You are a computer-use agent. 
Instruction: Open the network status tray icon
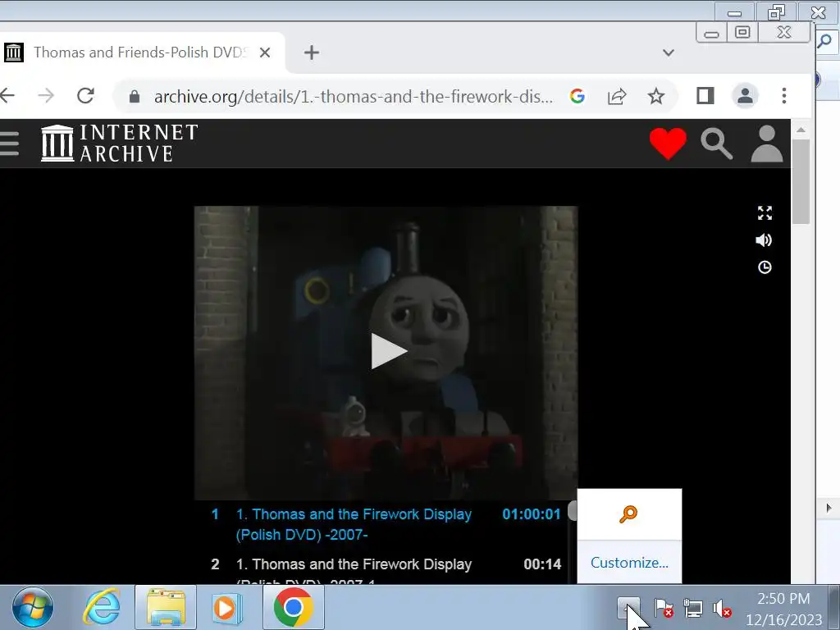[x=692, y=608]
